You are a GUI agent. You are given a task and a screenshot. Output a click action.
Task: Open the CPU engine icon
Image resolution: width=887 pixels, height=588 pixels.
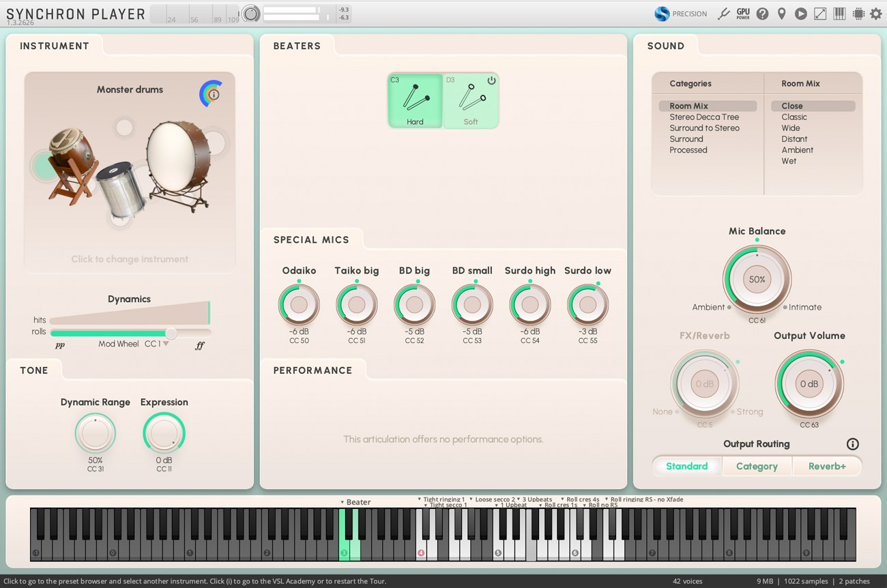pos(858,13)
